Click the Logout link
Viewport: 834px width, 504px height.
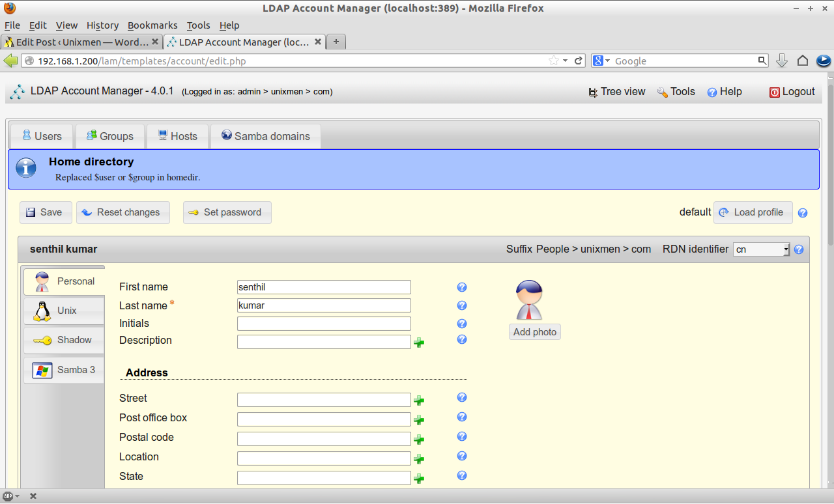coord(792,92)
